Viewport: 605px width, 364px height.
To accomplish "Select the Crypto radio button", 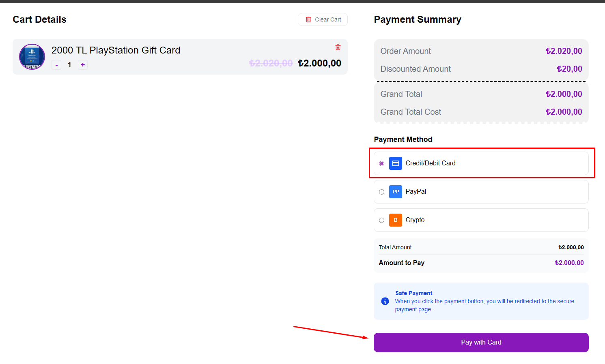I will (x=381, y=220).
